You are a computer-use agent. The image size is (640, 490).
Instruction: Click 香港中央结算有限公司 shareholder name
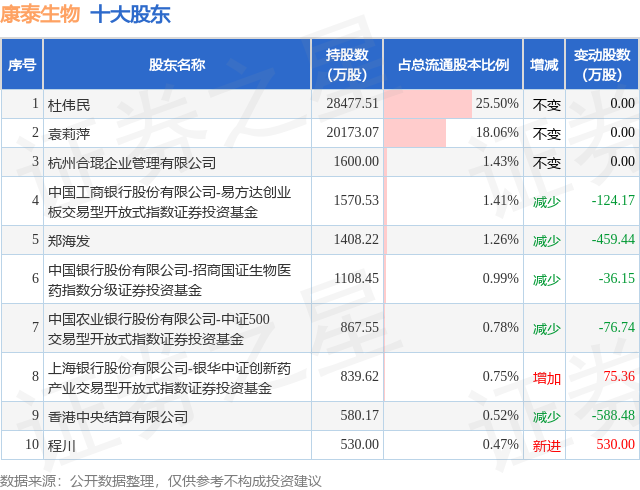point(118,416)
